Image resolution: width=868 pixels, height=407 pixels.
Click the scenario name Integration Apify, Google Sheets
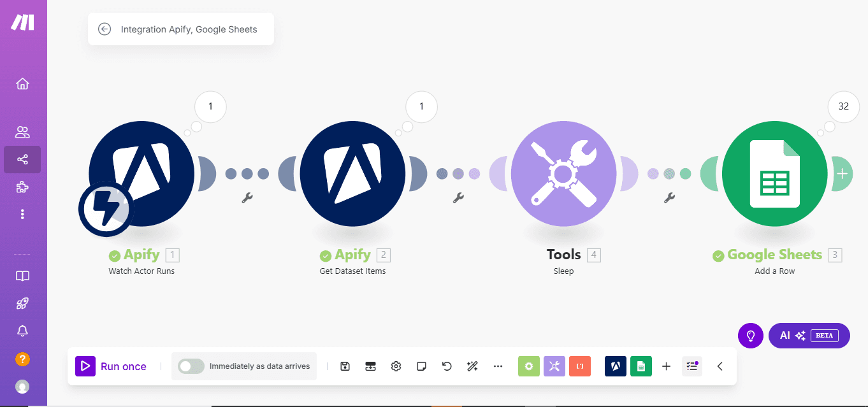pos(189,29)
